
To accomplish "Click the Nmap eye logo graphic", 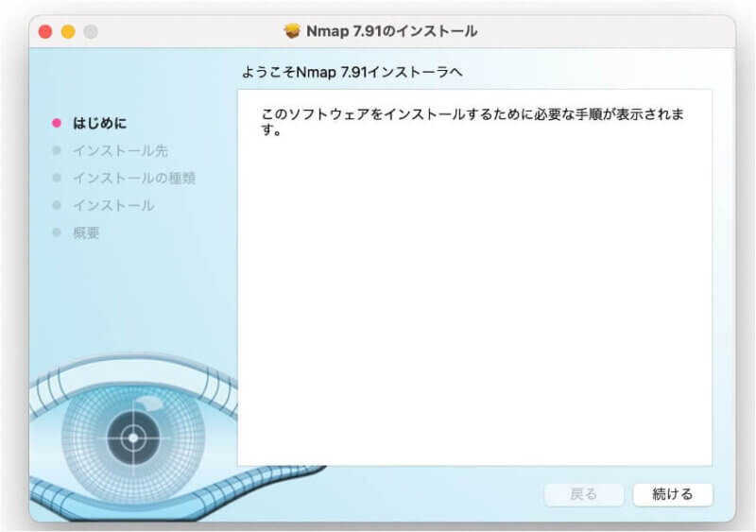I will pyautogui.click(x=132, y=438).
